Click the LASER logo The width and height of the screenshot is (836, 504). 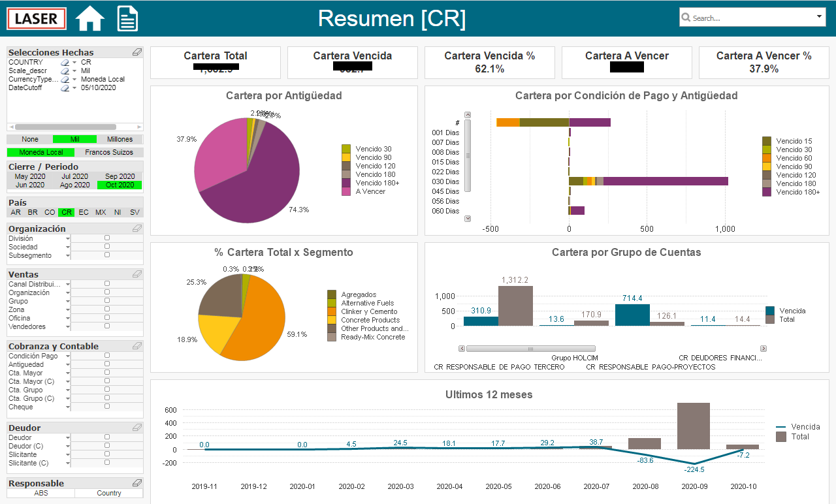coord(37,18)
